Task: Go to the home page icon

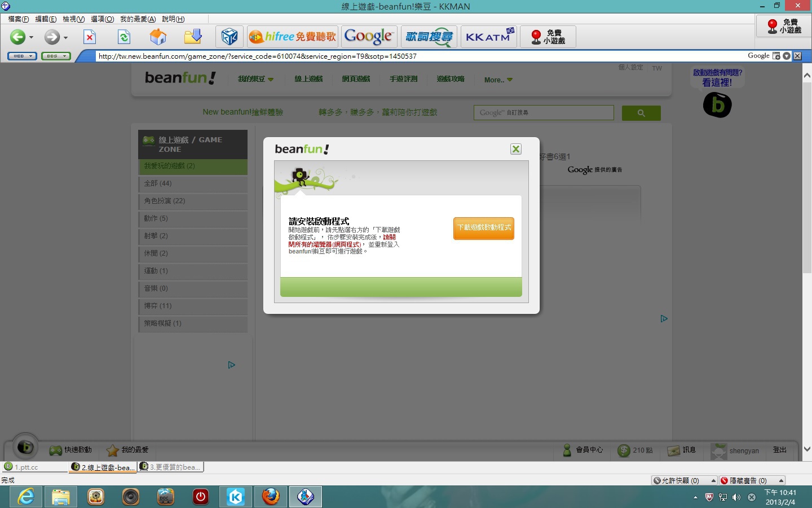Action: point(158,37)
